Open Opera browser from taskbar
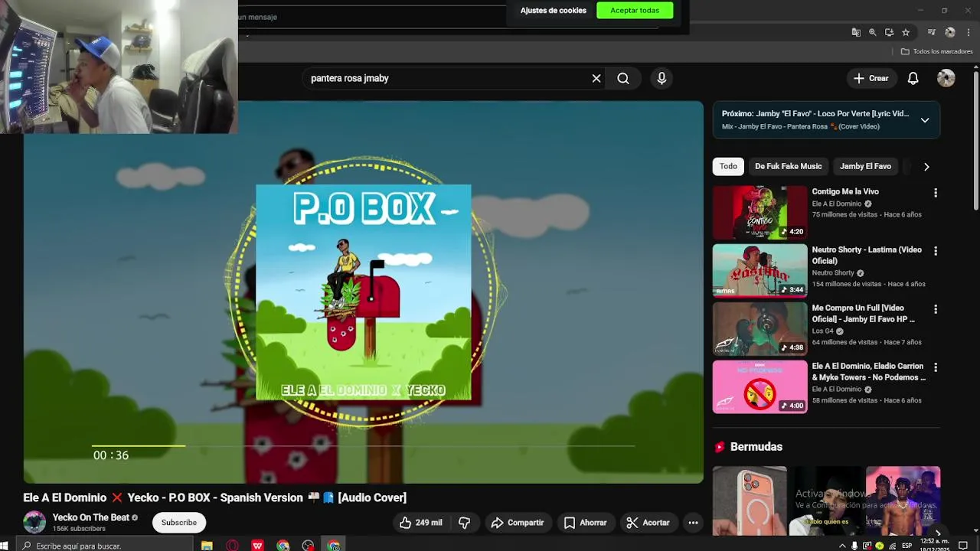 click(x=232, y=546)
